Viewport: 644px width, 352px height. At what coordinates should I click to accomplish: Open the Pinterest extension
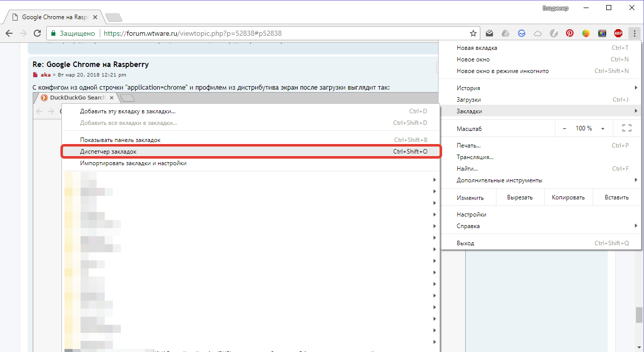tap(569, 33)
